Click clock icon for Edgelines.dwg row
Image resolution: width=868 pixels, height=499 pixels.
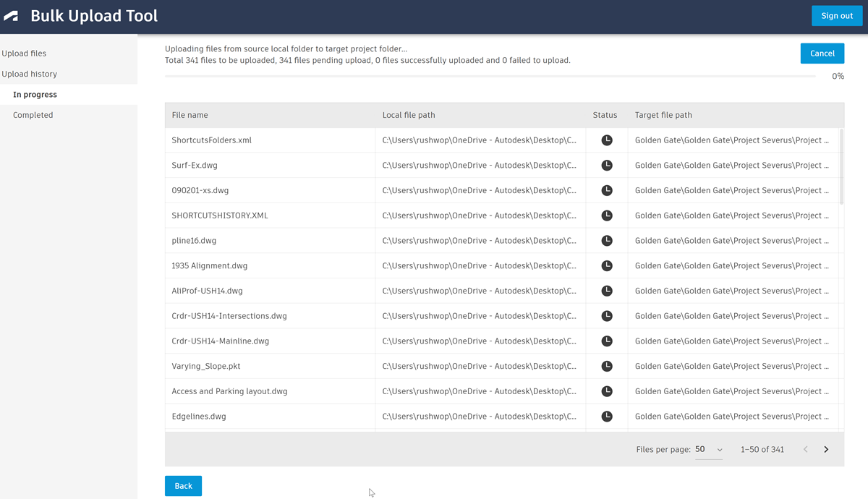[x=607, y=417]
